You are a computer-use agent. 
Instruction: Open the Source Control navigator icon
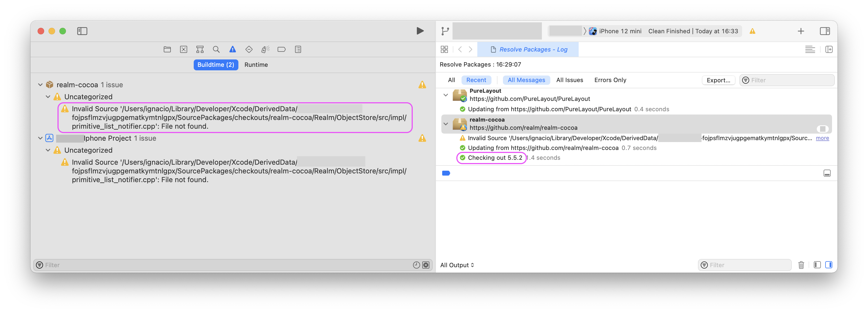pos(183,50)
